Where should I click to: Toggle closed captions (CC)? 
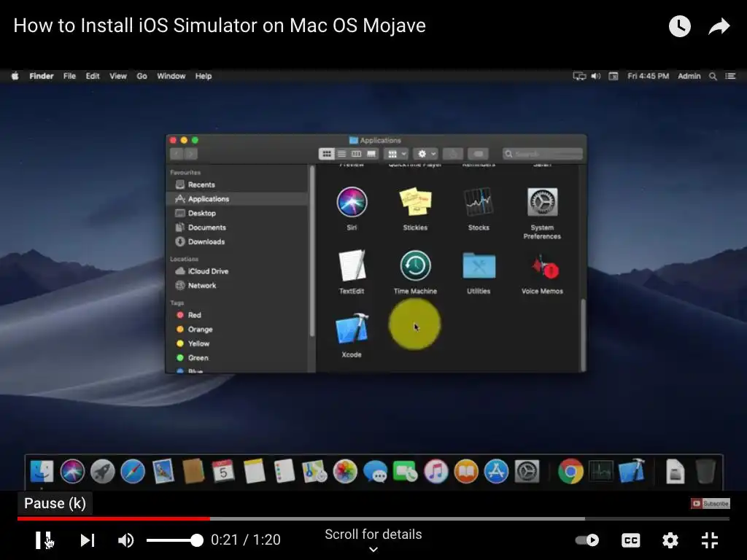pos(631,540)
